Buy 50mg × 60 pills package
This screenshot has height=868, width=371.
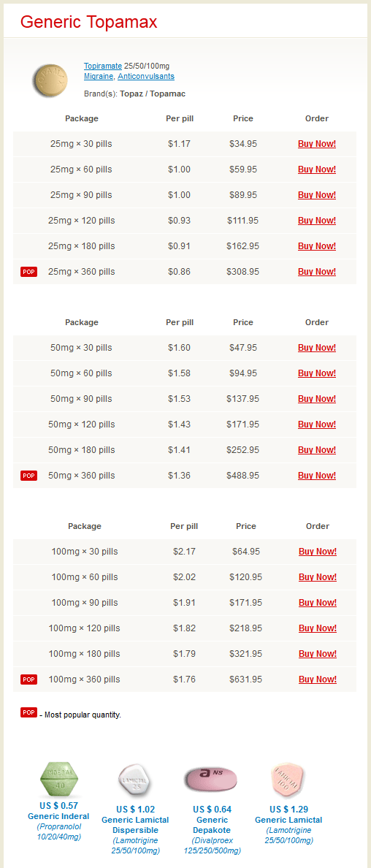[317, 373]
